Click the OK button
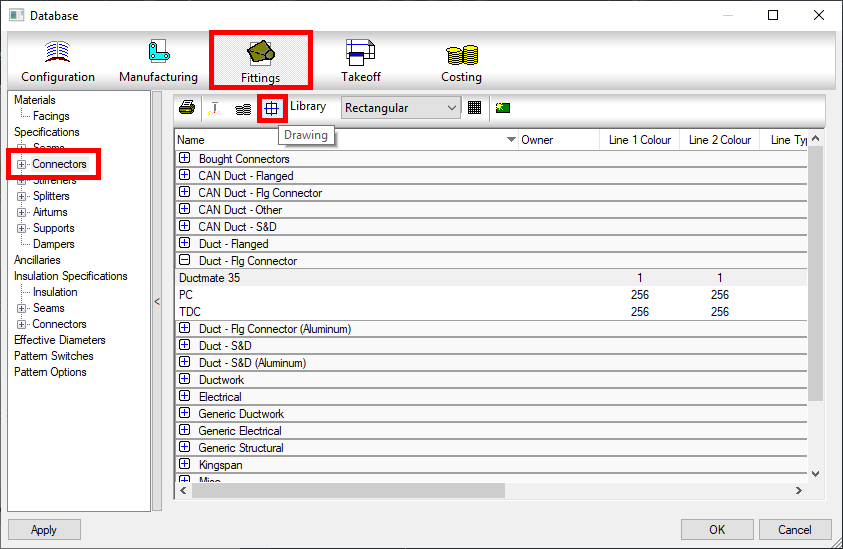 click(x=717, y=530)
